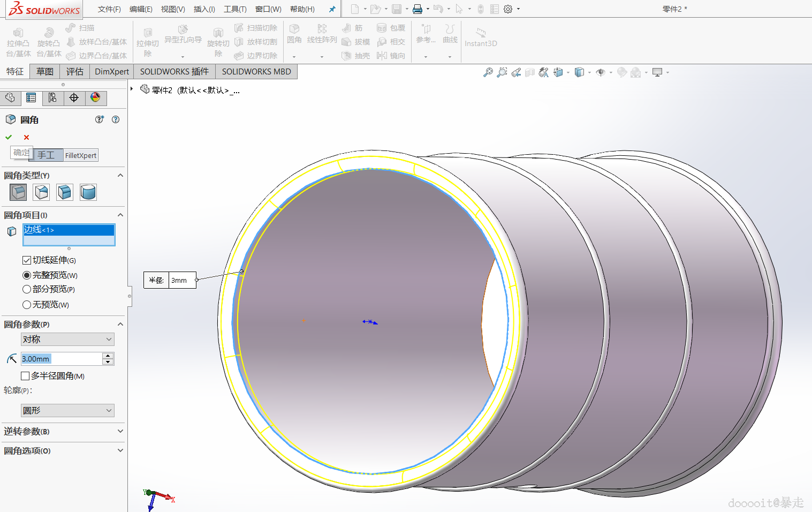Screen dimensions: 812x512
Task: Enable the 多半径圆角 multiple radius checkbox
Action: [25, 376]
